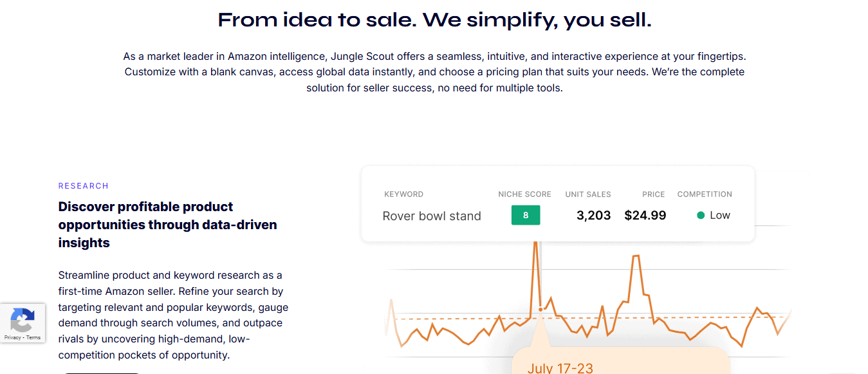This screenshot has height=374, width=868.
Task: Click the NICHE SCORE column header
Action: coord(524,194)
